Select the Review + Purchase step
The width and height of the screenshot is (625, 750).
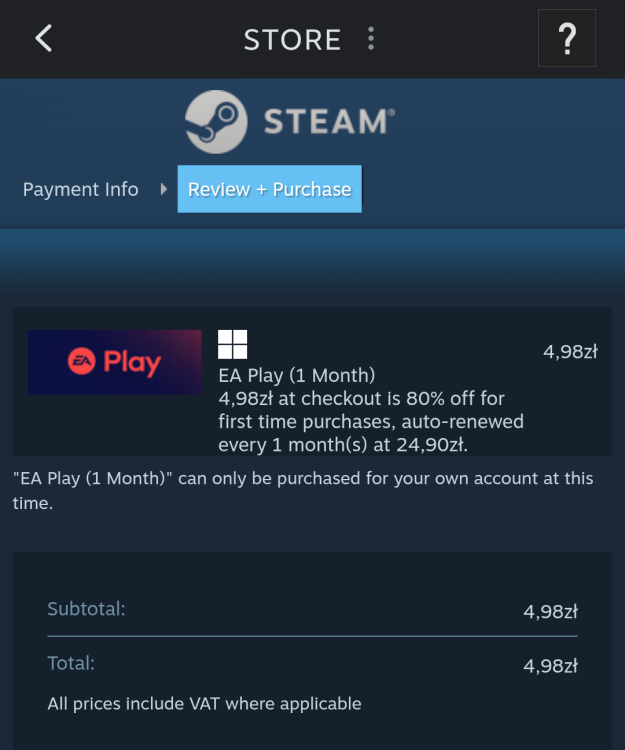tap(270, 189)
